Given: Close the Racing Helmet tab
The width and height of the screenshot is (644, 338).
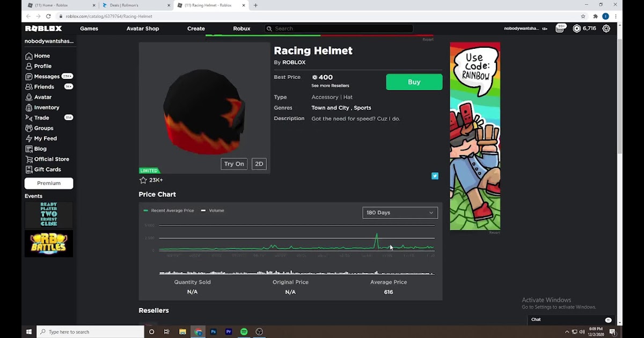Looking at the screenshot, I should pos(243,5).
